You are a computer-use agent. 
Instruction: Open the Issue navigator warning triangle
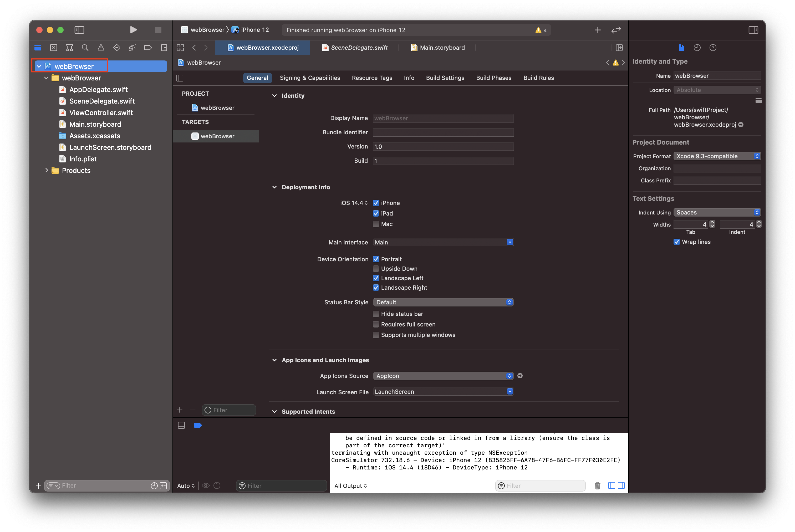[x=101, y=48]
